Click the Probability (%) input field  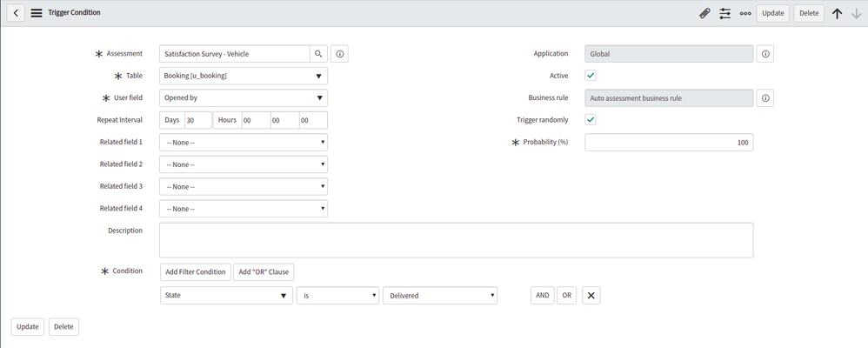pyautogui.click(x=670, y=143)
